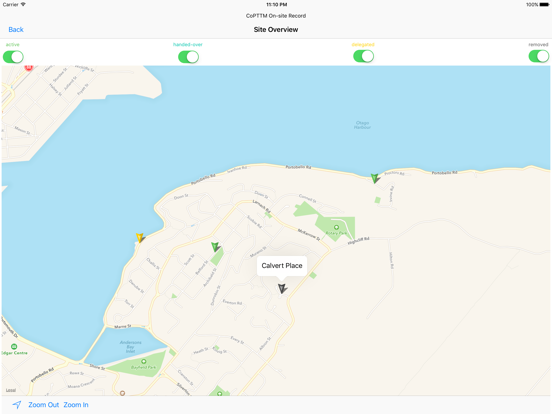Disable the delegated sites switch
Screen dimensions: 552x414
(364, 56)
